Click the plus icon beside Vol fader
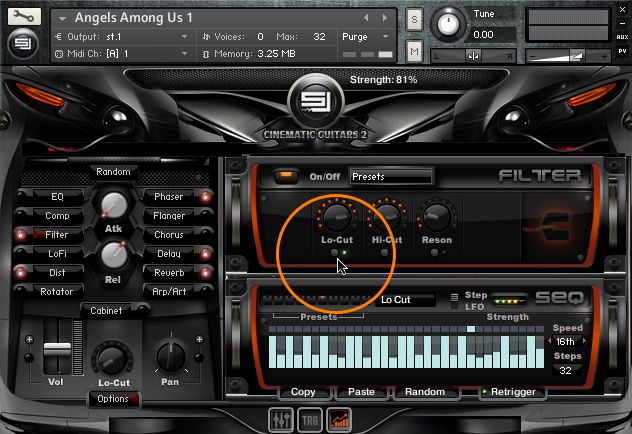This screenshot has width=632, height=434. [x=29, y=339]
